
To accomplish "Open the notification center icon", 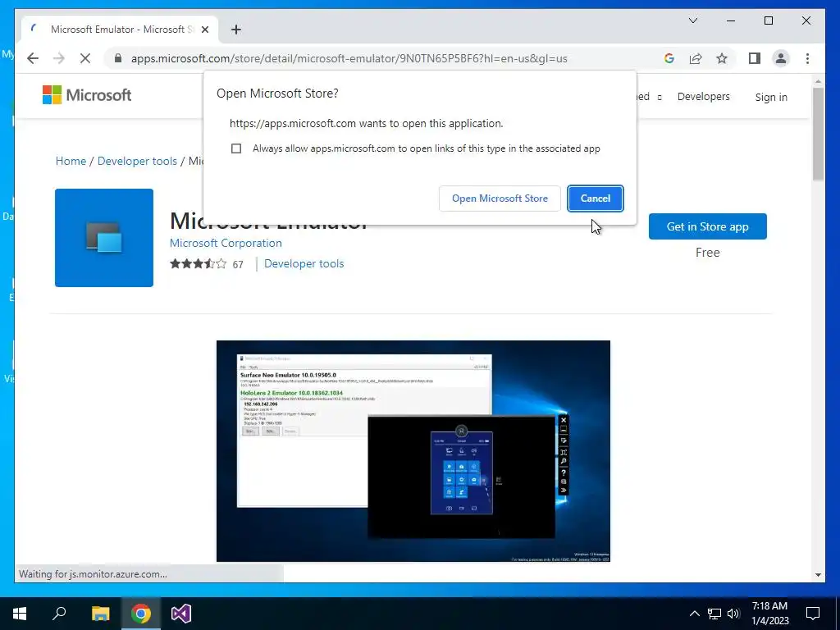I will 813,614.
